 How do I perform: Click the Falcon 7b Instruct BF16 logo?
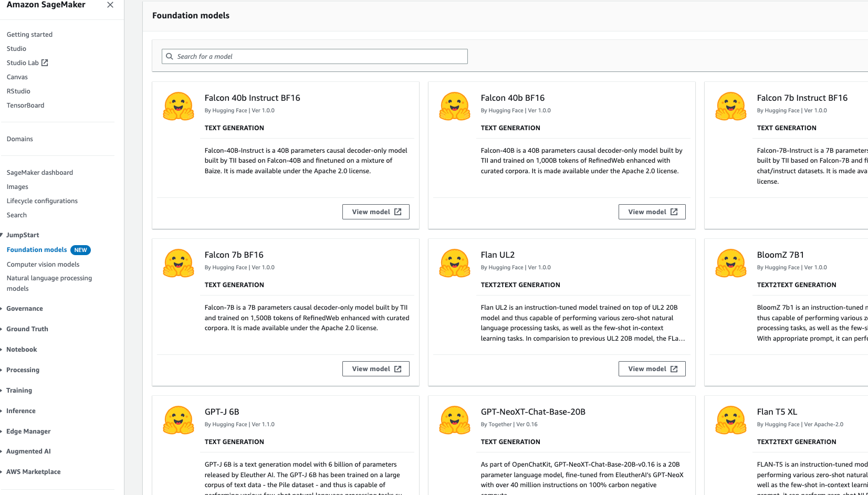tap(731, 106)
